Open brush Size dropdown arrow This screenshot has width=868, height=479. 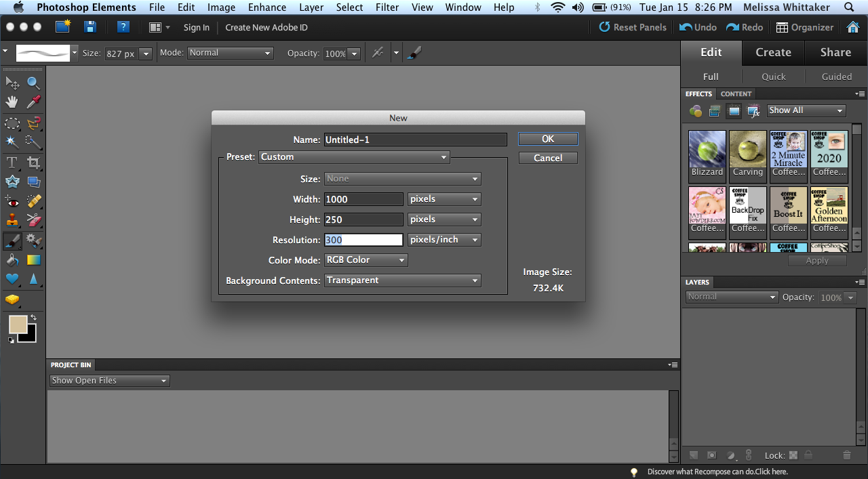pyautogui.click(x=146, y=54)
